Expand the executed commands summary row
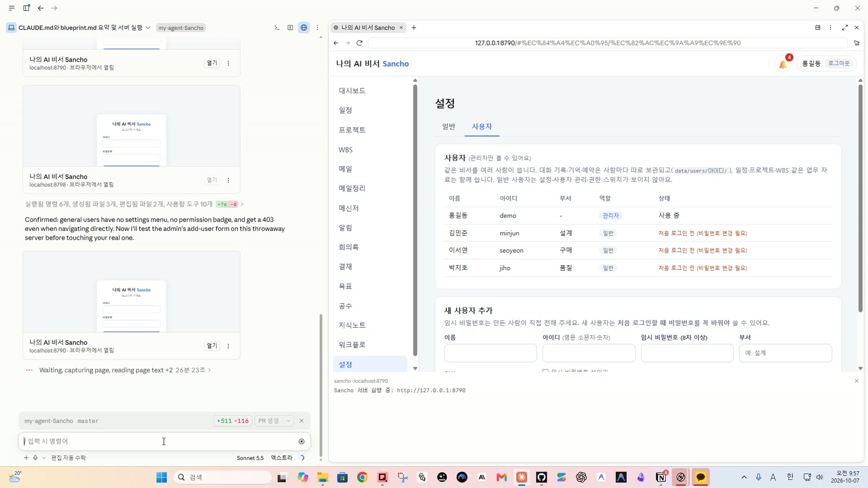Image resolution: width=868 pixels, height=488 pixels. pos(134,204)
